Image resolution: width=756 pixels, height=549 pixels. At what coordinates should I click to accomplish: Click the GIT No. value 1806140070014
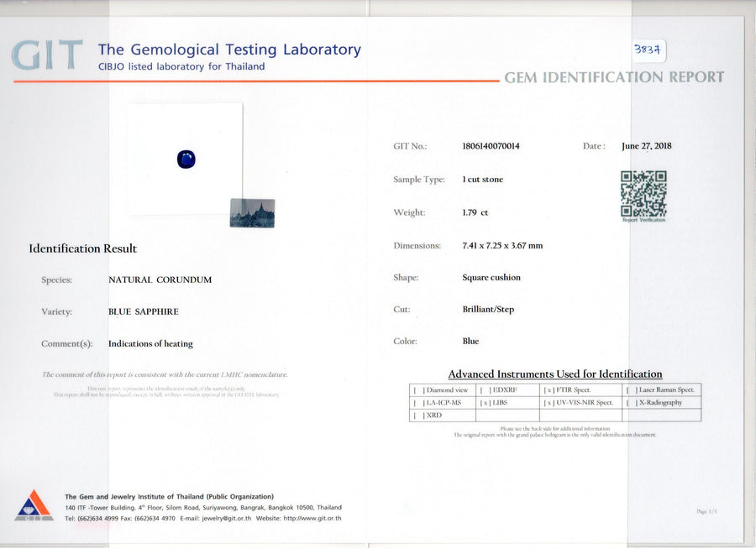click(491, 146)
